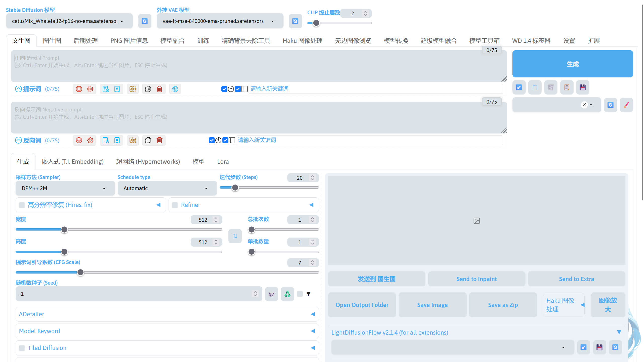Click the Save as Zip button
This screenshot has height=362, width=644.
click(x=503, y=305)
